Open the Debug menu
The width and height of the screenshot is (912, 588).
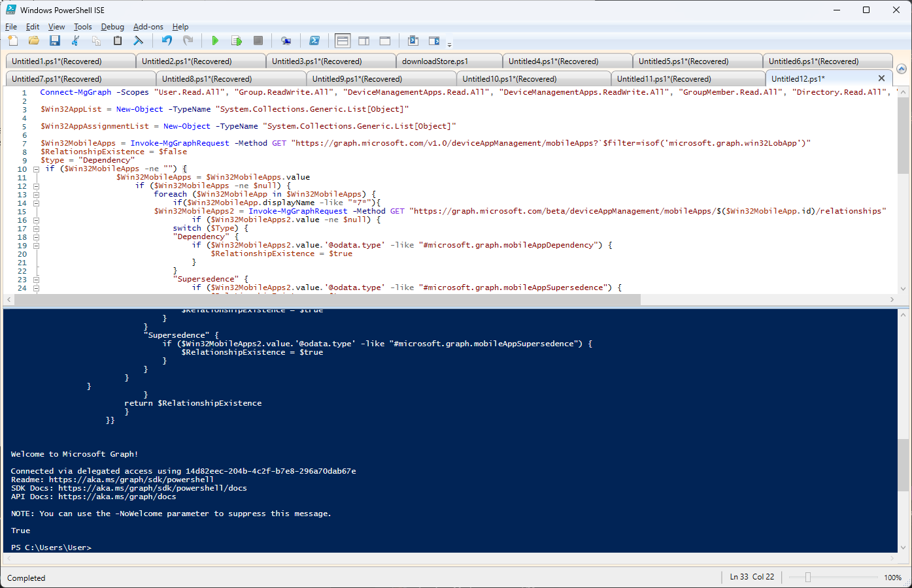[112, 27]
